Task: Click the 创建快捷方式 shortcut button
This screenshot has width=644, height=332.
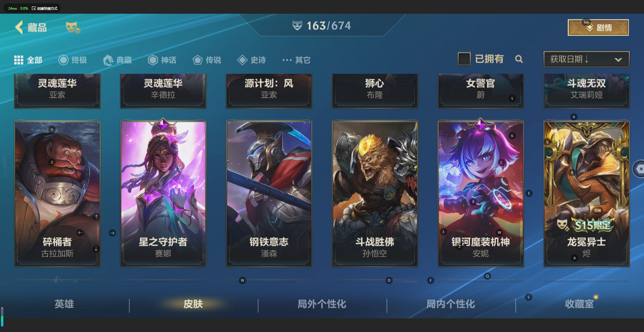Action: (x=45, y=8)
